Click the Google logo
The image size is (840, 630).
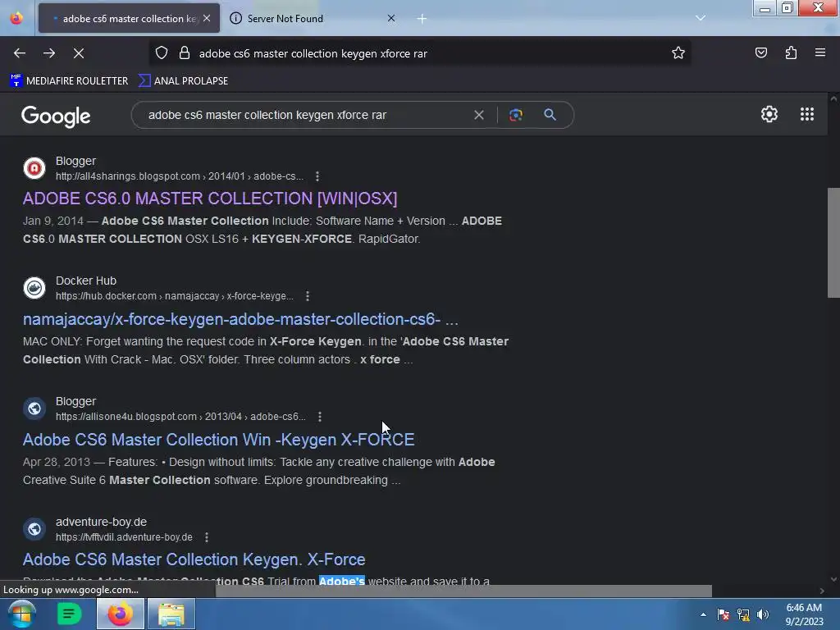(56, 116)
